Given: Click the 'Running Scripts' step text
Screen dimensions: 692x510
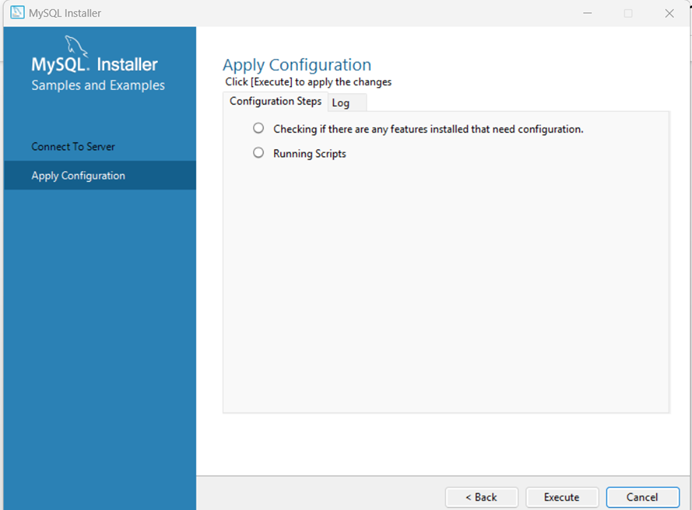Looking at the screenshot, I should click(309, 154).
